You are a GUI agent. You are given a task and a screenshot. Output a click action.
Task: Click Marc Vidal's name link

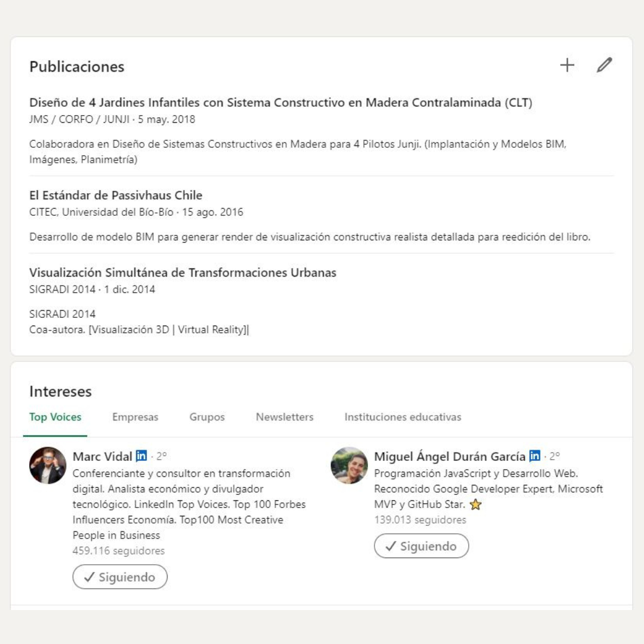103,457
